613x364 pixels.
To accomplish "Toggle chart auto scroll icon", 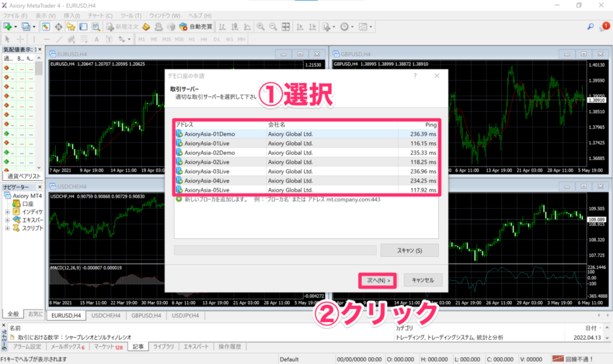I will tap(300, 26).
